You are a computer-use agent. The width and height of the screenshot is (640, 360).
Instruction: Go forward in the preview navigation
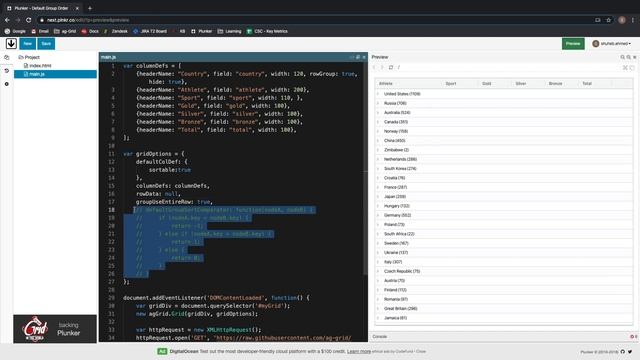coord(382,67)
